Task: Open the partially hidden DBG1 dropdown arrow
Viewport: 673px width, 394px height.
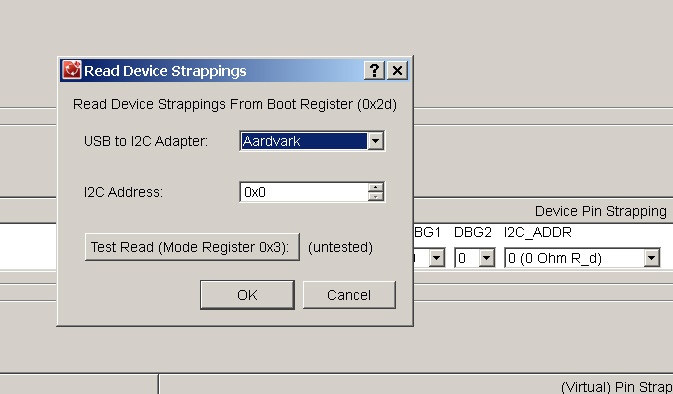Action: [x=437, y=258]
